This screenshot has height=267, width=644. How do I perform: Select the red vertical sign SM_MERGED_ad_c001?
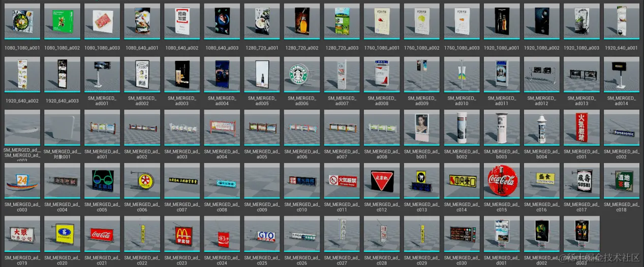pos(581,127)
